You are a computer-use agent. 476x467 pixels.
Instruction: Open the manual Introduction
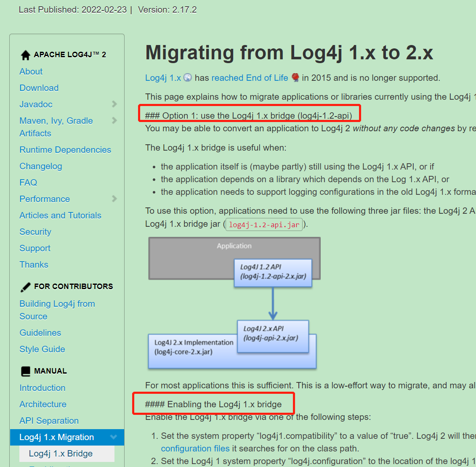click(42, 388)
